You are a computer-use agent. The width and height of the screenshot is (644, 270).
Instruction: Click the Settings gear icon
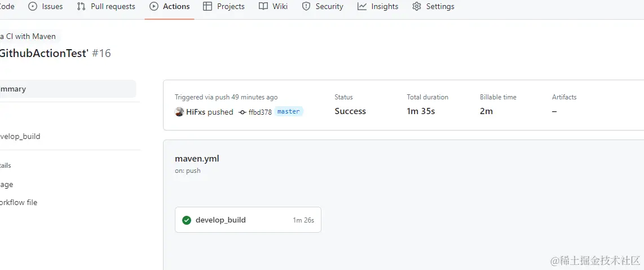coord(417,7)
